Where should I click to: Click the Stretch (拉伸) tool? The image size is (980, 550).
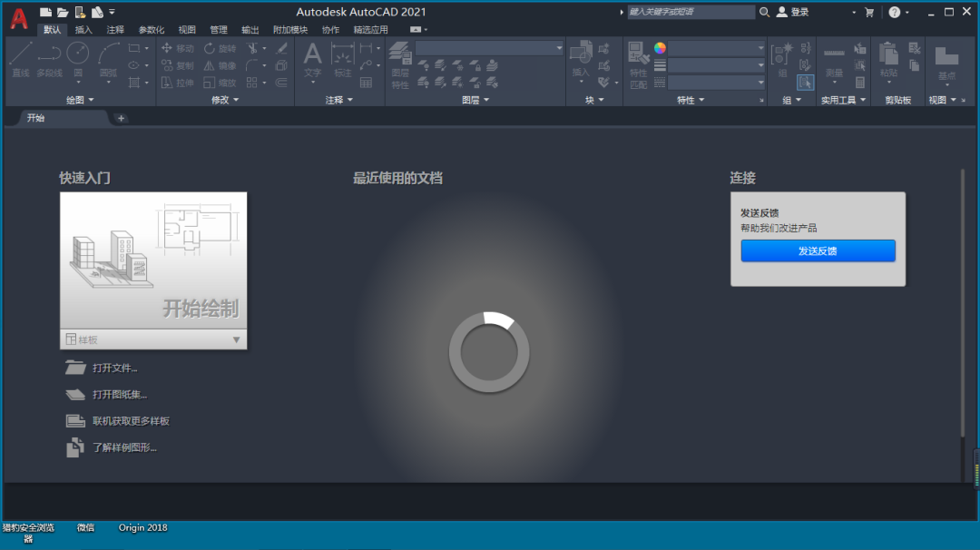pos(178,83)
